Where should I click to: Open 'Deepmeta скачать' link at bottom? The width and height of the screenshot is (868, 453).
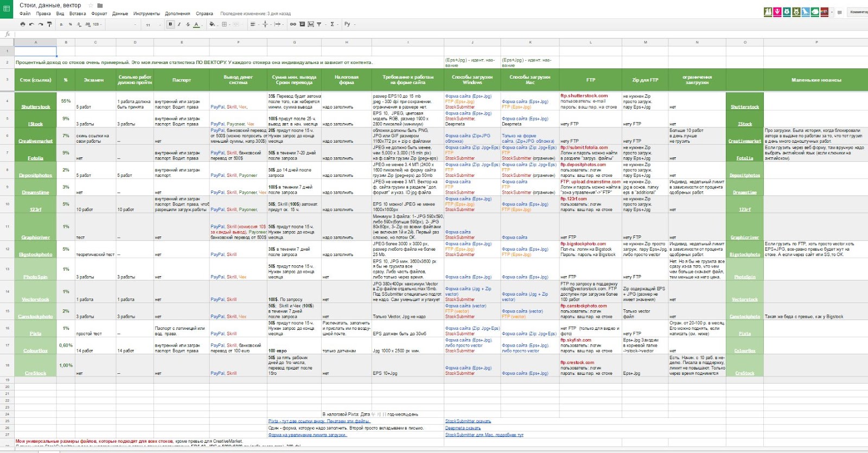463,428
